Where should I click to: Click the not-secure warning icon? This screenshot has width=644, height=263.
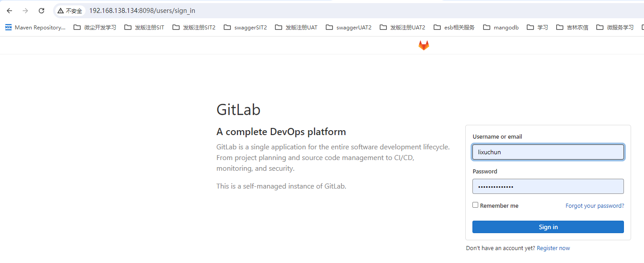(x=61, y=11)
